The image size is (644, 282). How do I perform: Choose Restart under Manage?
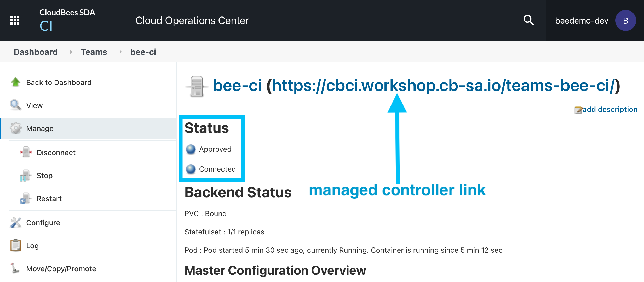tap(49, 199)
